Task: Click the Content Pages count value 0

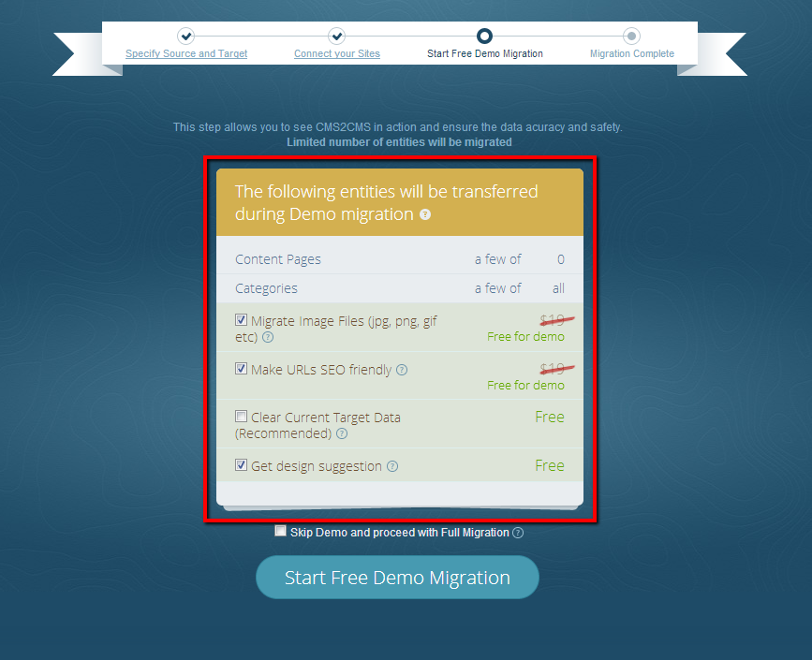Action: [x=561, y=259]
